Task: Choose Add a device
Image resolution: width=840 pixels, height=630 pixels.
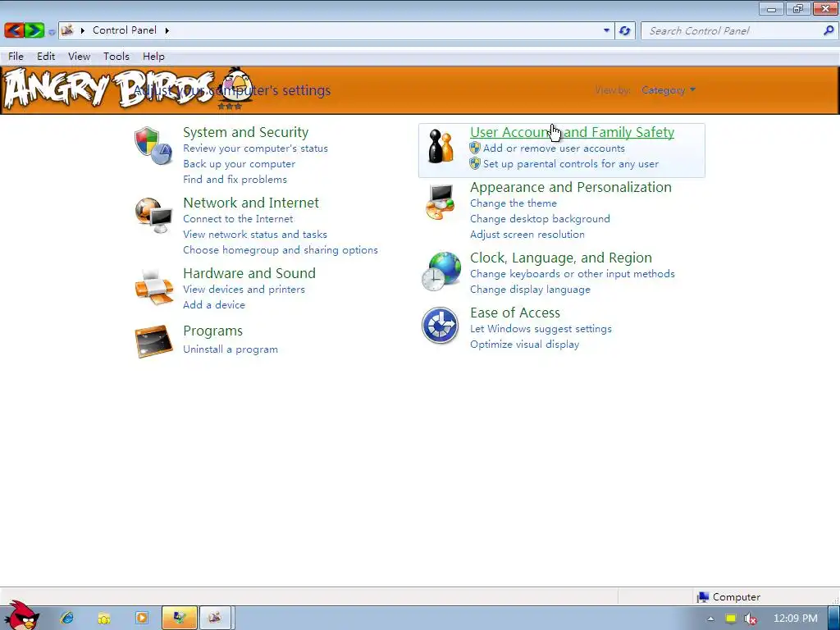Action: [214, 305]
